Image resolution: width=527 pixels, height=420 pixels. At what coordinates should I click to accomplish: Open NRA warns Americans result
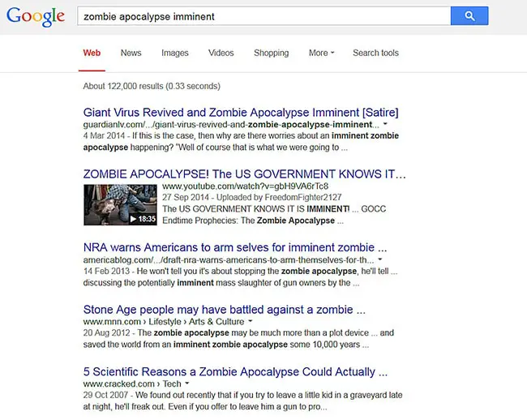point(235,247)
